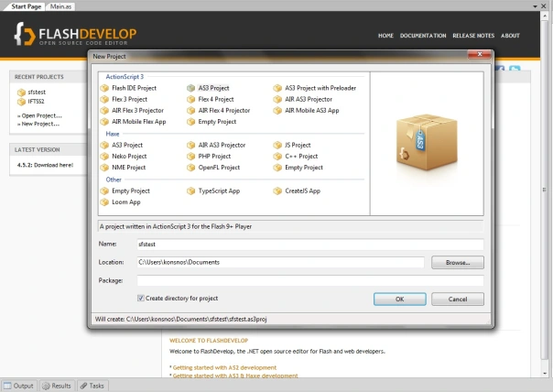Open the Results panel tab
Image resolution: width=553 pixels, height=392 pixels.
tap(57, 386)
